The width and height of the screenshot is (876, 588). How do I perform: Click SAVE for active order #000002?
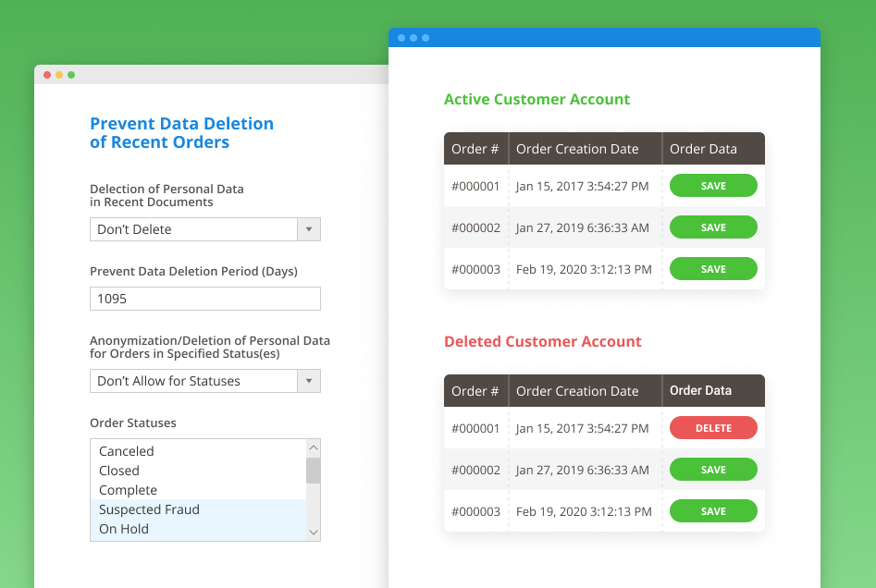tap(713, 227)
